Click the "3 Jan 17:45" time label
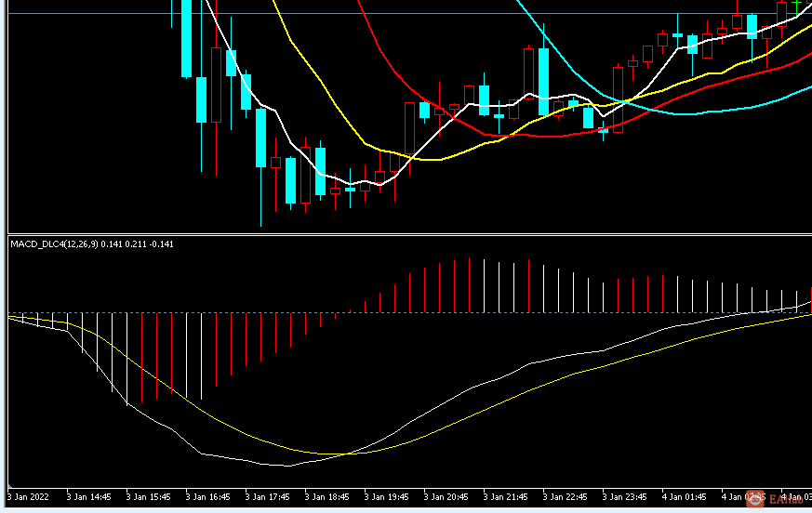The width and height of the screenshot is (812, 513). 268,497
